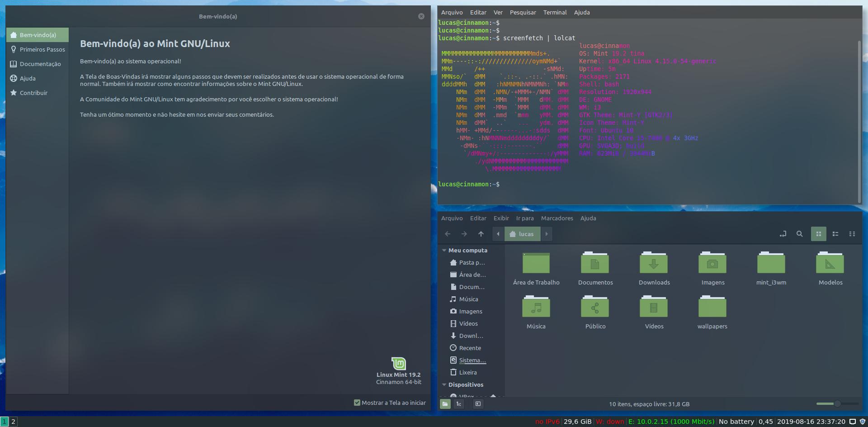
Task: Open Ajuda menu in the terminal
Action: pos(582,12)
